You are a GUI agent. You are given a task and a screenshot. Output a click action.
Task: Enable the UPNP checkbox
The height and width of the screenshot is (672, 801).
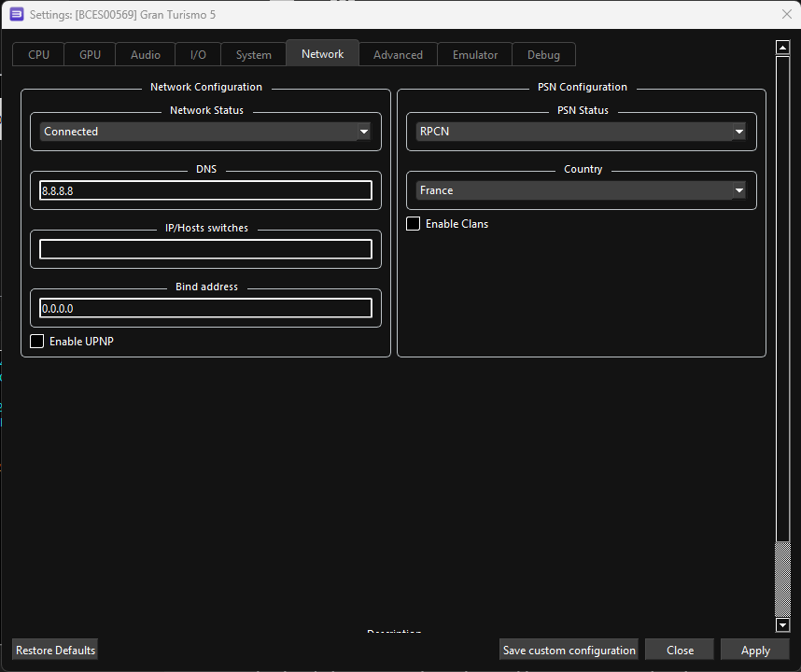pyautogui.click(x=37, y=342)
